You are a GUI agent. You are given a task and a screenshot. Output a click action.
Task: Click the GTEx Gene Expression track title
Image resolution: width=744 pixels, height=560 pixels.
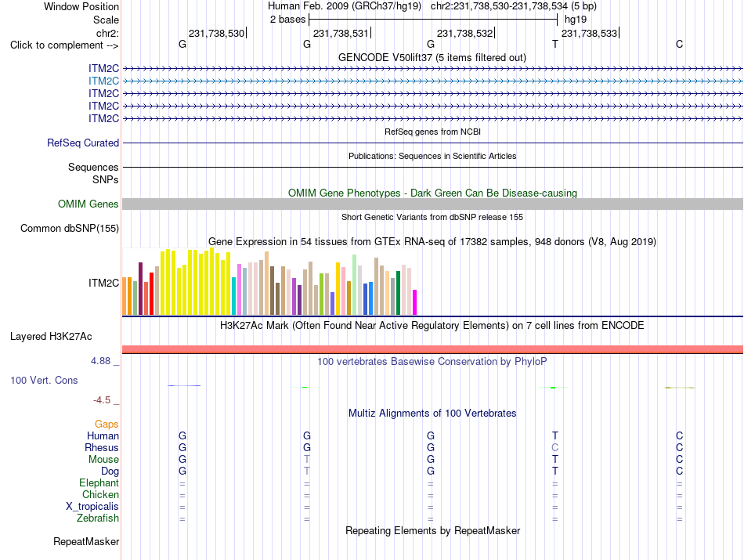(x=432, y=241)
